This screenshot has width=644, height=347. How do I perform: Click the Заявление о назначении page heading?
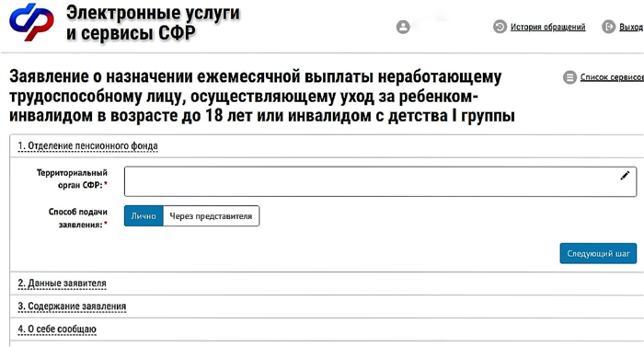pos(262,97)
